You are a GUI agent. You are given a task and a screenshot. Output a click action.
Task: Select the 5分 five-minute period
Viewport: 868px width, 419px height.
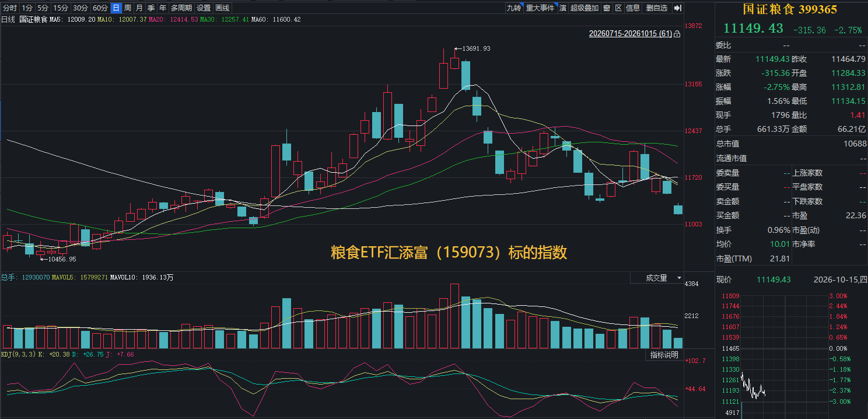tap(43, 8)
